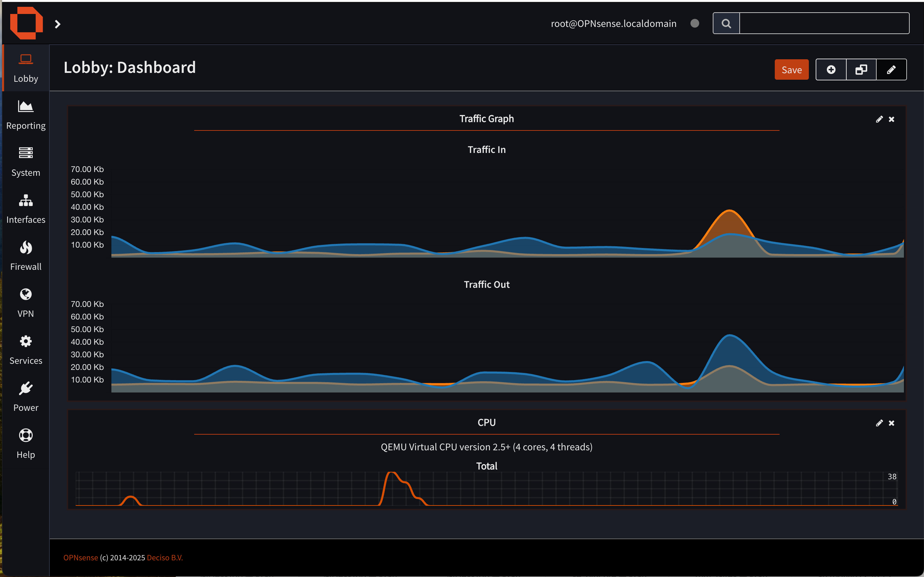The height and width of the screenshot is (577, 924).
Task: Open the VPN globe icon
Action: (26, 294)
